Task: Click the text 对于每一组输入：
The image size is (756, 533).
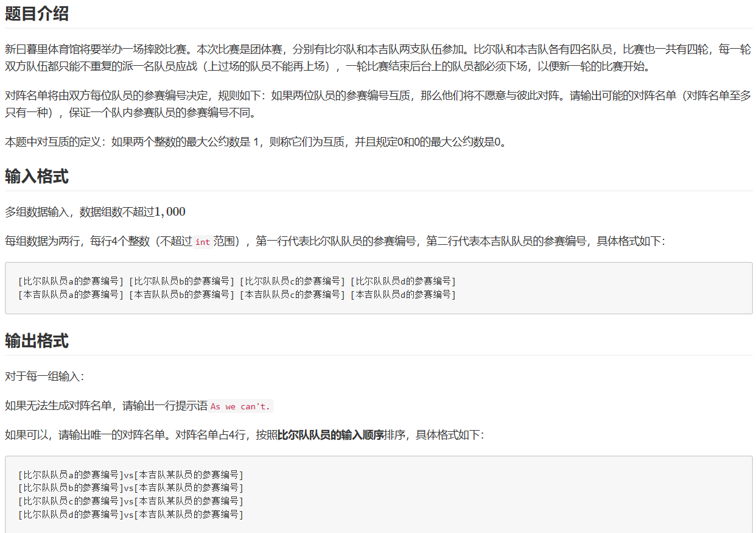Action: pyautogui.click(x=44, y=376)
